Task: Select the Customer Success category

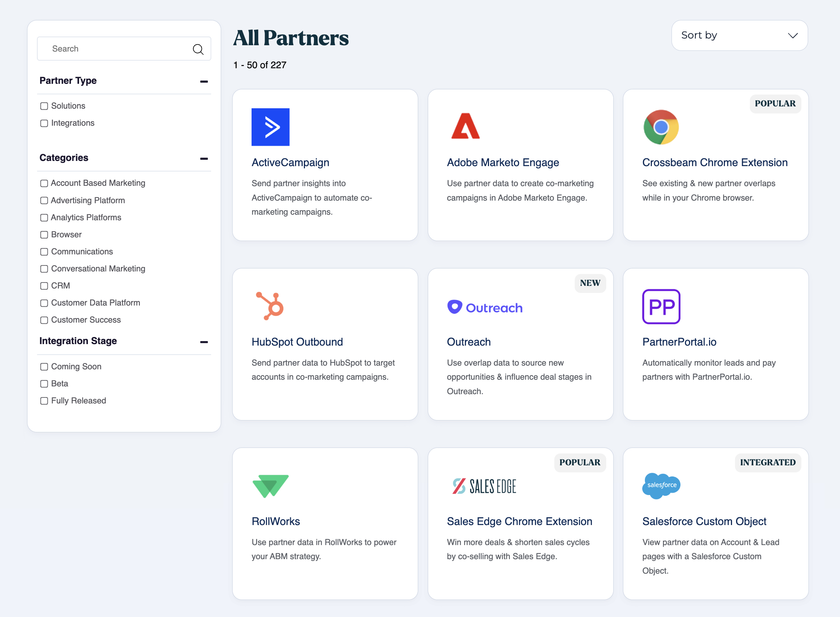Action: point(44,320)
